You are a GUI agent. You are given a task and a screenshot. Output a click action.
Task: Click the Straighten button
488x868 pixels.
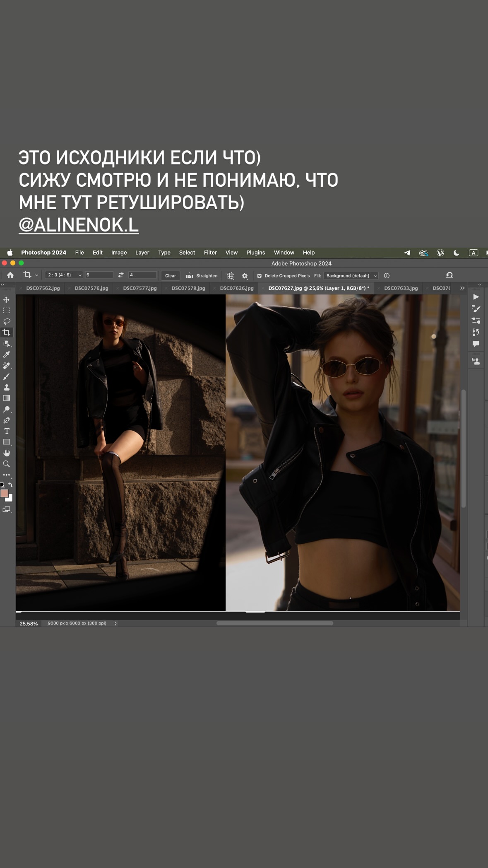coord(202,276)
